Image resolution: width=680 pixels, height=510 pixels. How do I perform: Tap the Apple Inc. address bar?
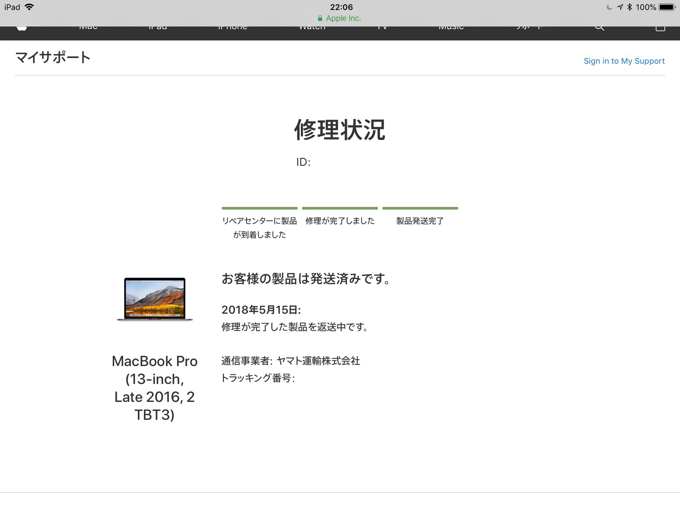(339, 18)
